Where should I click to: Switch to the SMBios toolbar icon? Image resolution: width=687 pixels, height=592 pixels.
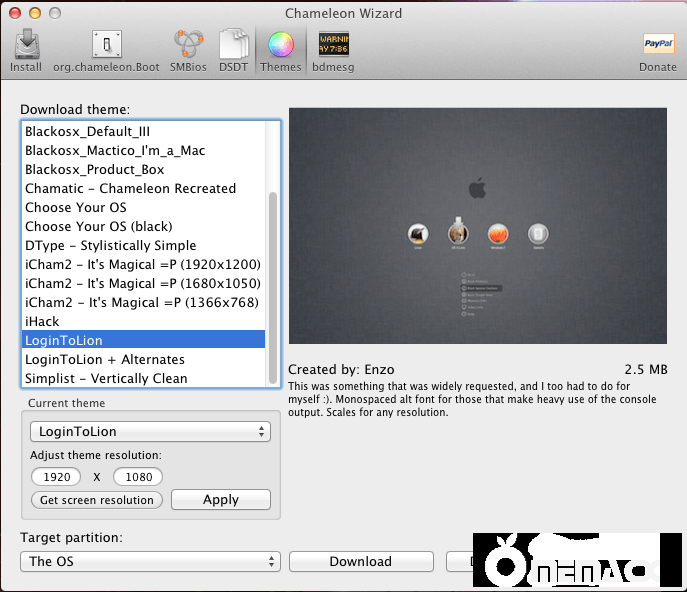187,50
